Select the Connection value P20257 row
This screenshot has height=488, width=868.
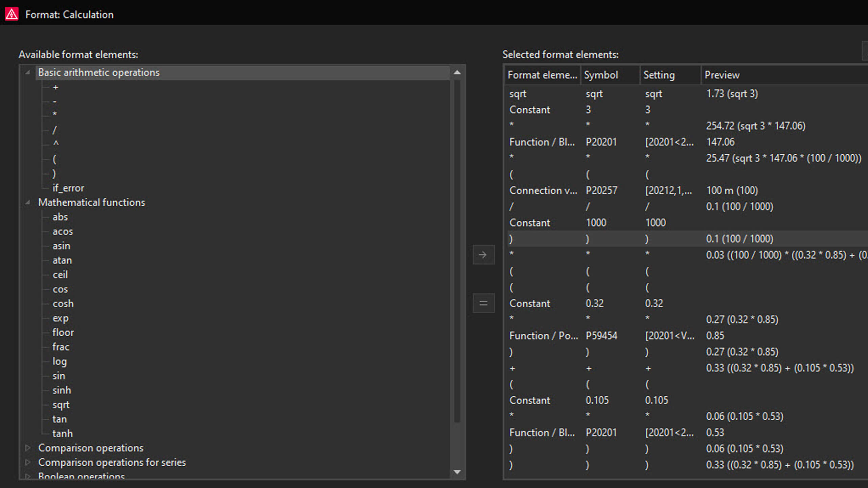coord(543,191)
